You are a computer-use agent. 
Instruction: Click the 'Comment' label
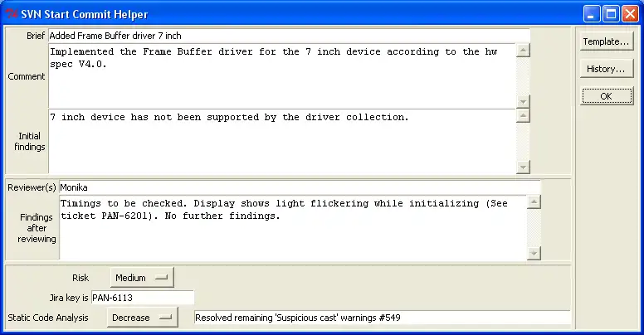[x=27, y=76]
